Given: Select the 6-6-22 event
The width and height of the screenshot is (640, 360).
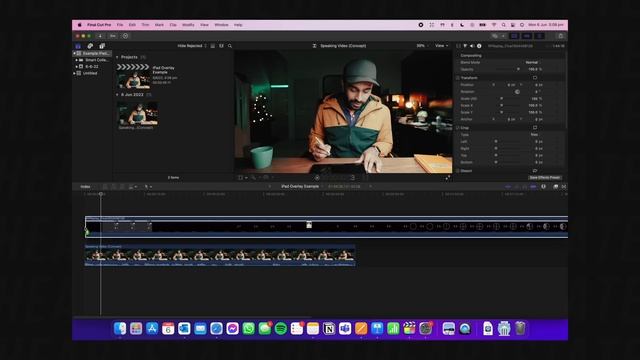Looking at the screenshot, I should coord(91,67).
